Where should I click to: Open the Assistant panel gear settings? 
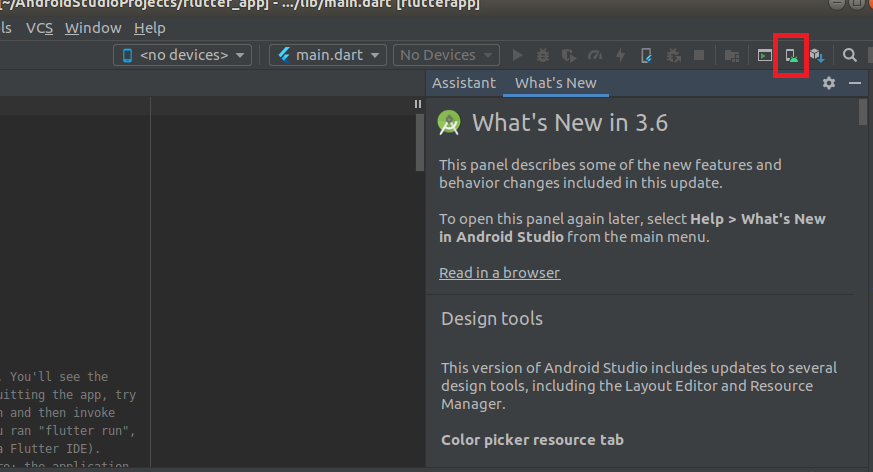(x=828, y=83)
